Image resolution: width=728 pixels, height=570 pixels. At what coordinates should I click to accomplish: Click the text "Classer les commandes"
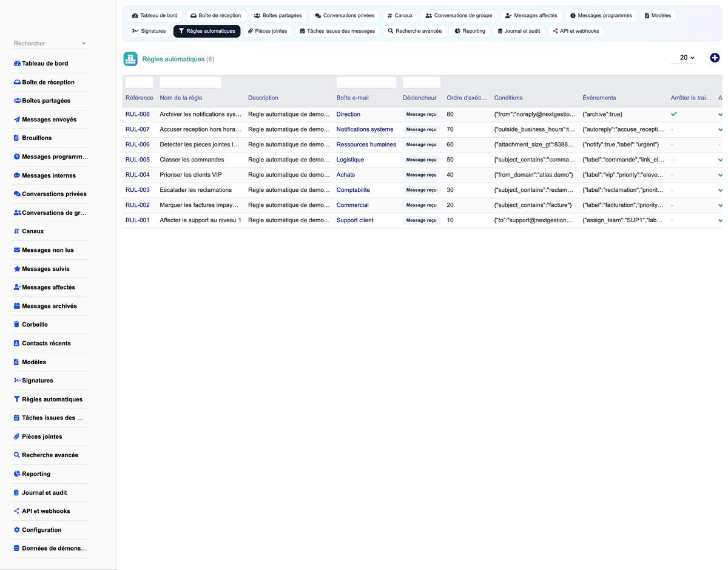[x=192, y=160]
